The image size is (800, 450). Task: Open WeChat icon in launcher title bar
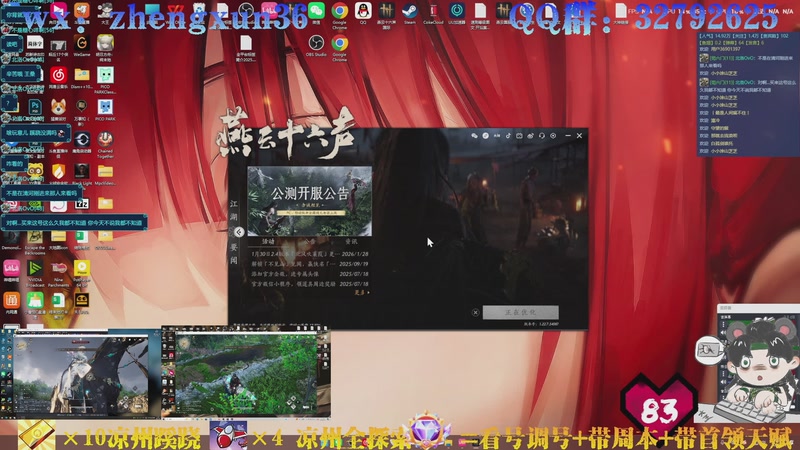[x=474, y=136]
